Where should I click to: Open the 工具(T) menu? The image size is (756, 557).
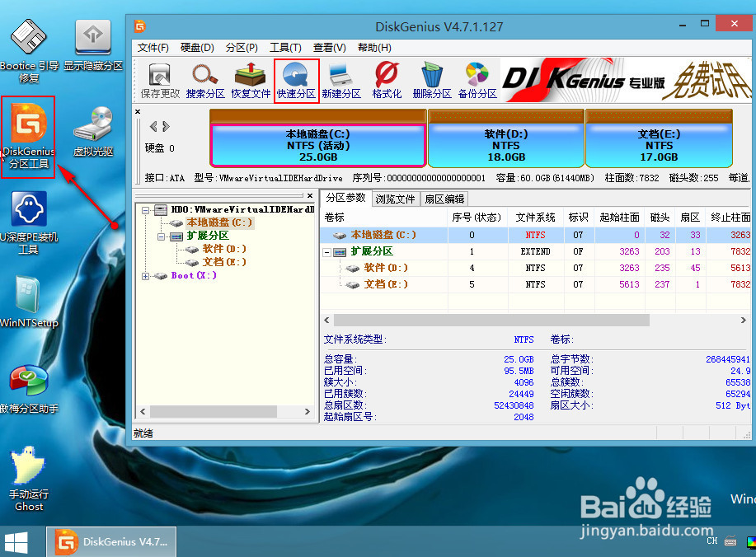[285, 48]
